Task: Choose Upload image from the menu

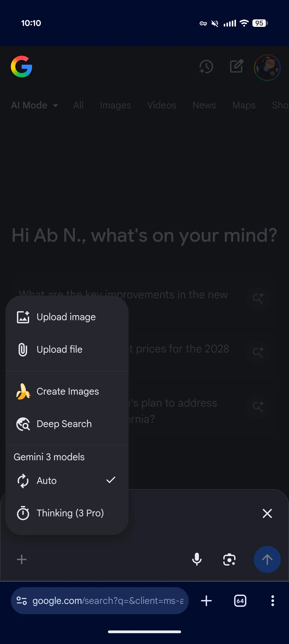Action: click(67, 317)
